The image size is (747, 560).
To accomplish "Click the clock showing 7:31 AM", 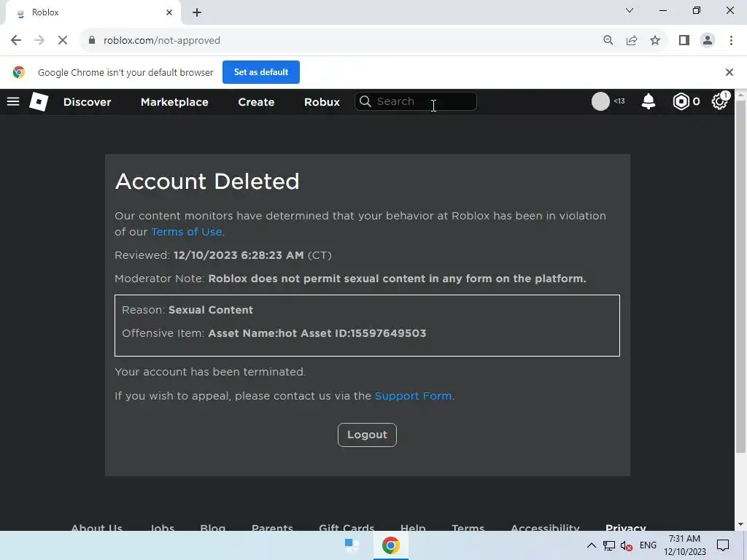I will tap(684, 539).
